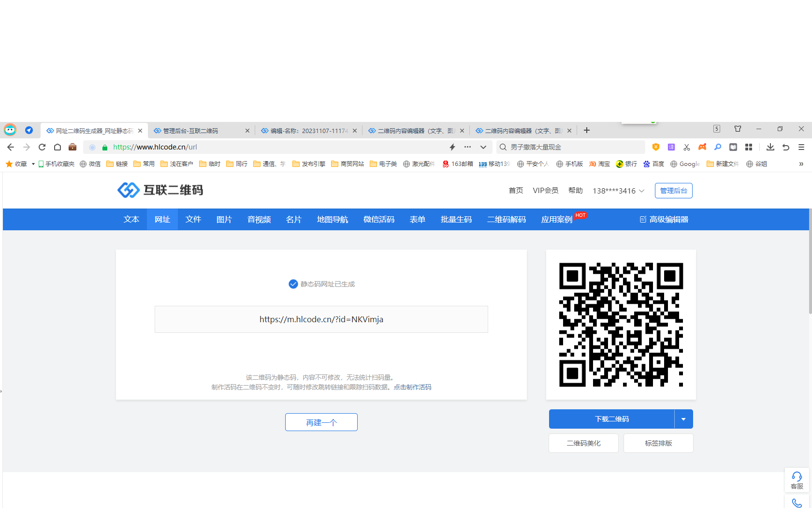Expand the address bar history dropdown arrow

coord(483,147)
